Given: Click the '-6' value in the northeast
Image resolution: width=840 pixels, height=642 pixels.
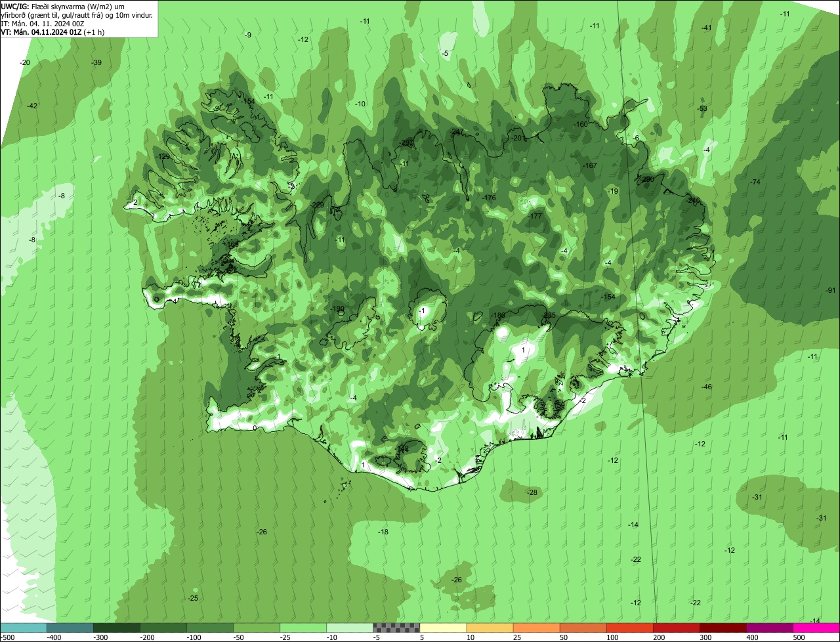Looking at the screenshot, I should [637, 137].
